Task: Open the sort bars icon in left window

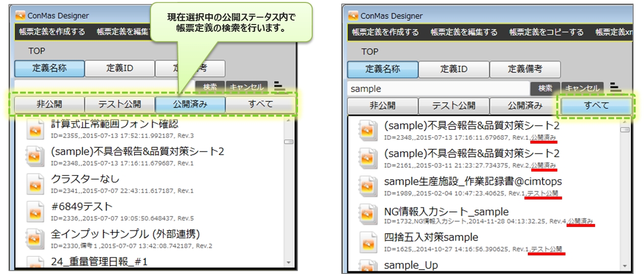Action: click(279, 87)
